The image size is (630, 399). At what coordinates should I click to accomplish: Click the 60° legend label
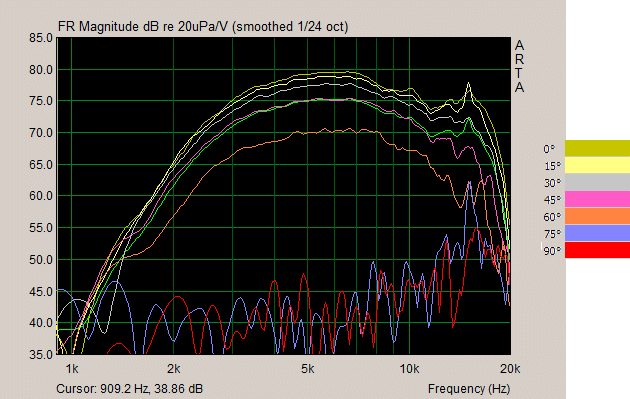(x=552, y=217)
